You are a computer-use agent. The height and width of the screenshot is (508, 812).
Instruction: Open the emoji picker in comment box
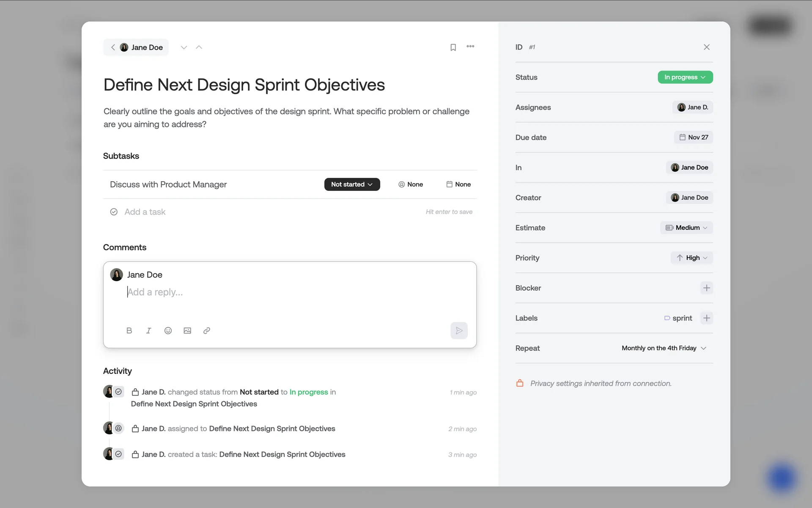(x=168, y=331)
